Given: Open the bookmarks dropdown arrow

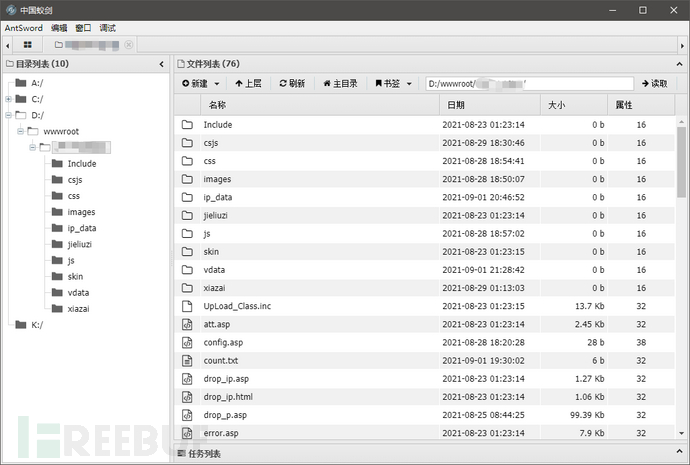Looking at the screenshot, I should [409, 84].
